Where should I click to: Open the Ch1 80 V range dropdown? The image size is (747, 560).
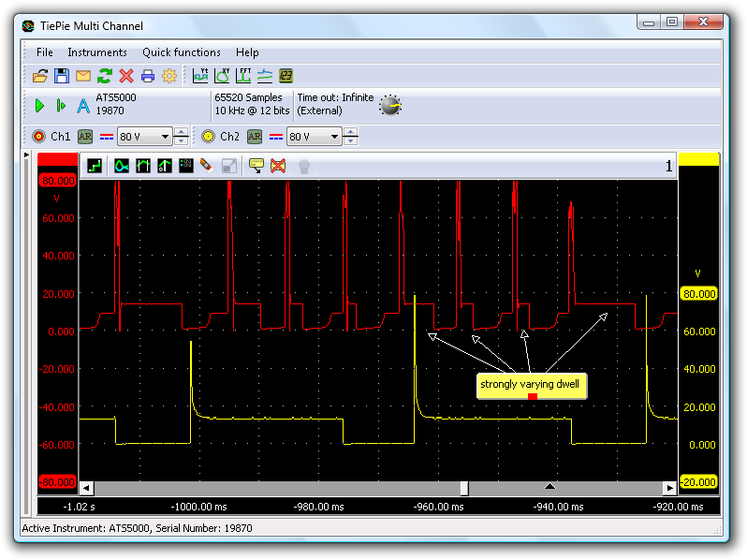point(144,137)
